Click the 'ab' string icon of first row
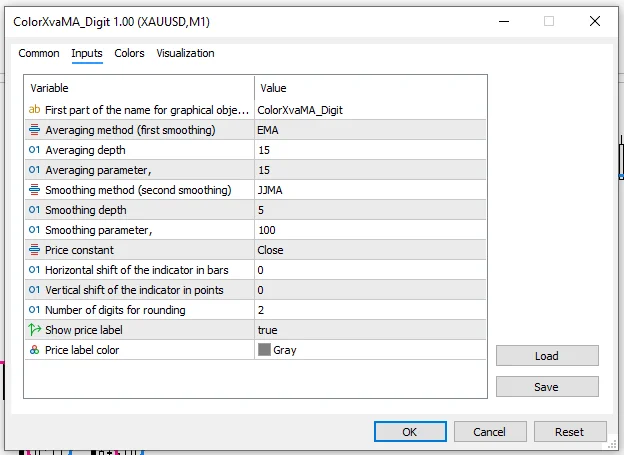Image resolution: width=624 pixels, height=455 pixels. [x=35, y=109]
